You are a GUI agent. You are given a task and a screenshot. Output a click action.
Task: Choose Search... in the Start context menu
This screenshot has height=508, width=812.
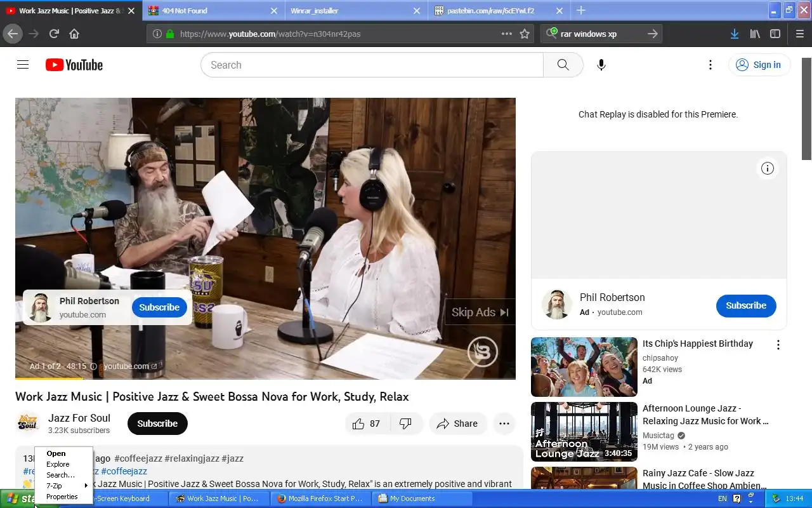tap(63, 475)
